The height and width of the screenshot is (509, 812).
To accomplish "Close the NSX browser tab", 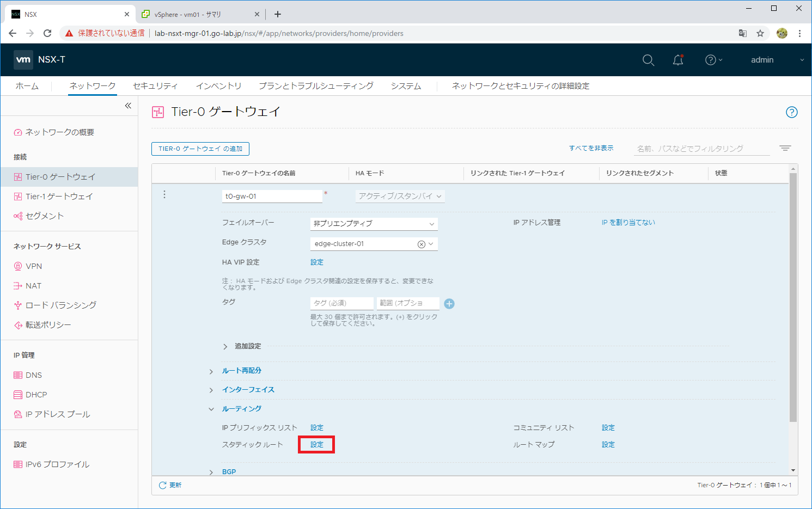I will tap(126, 14).
